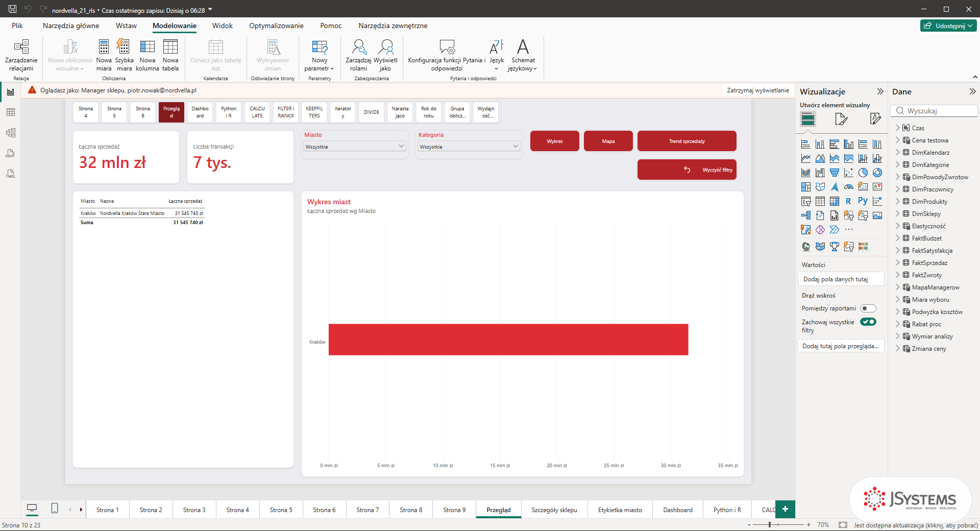The image size is (980, 531).
Task: Click the red Mapa button
Action: (608, 141)
